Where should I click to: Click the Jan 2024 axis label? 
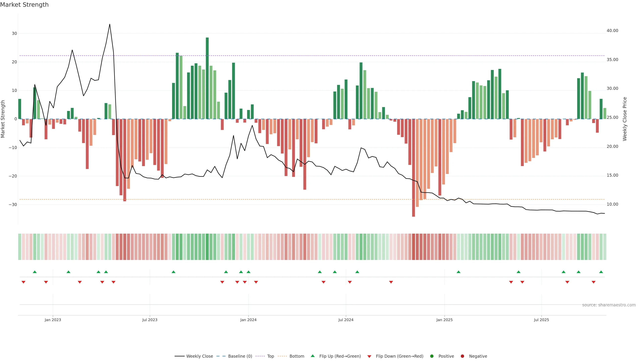[x=248, y=320]
